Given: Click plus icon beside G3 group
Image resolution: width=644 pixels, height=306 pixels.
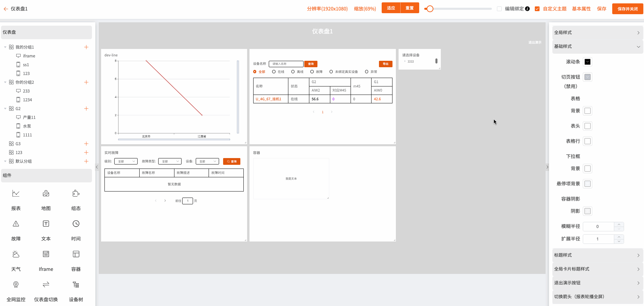Looking at the screenshot, I should point(86,144).
